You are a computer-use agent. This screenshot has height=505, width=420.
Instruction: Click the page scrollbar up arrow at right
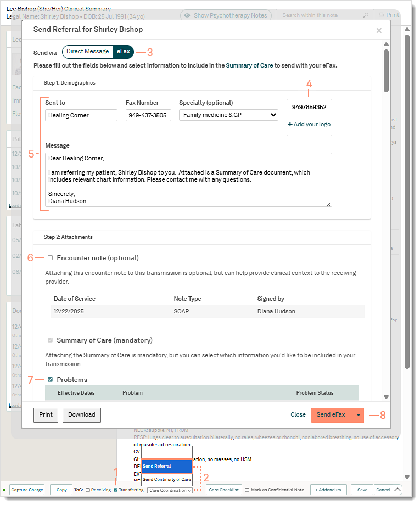tap(407, 29)
